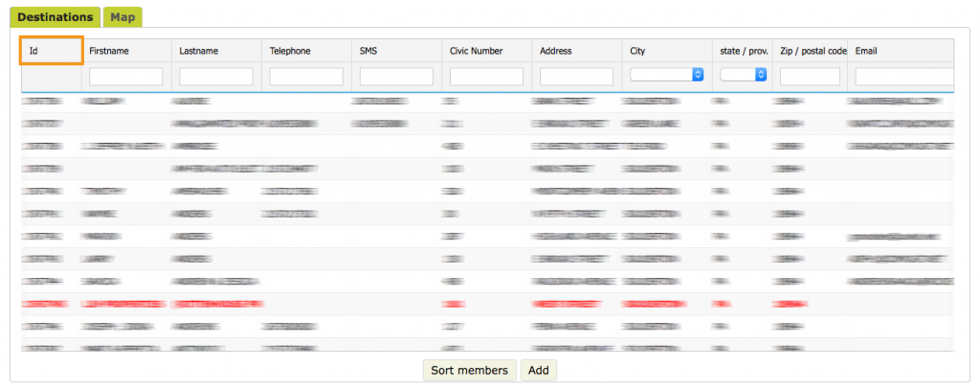Switch to the Map tab

(x=122, y=17)
